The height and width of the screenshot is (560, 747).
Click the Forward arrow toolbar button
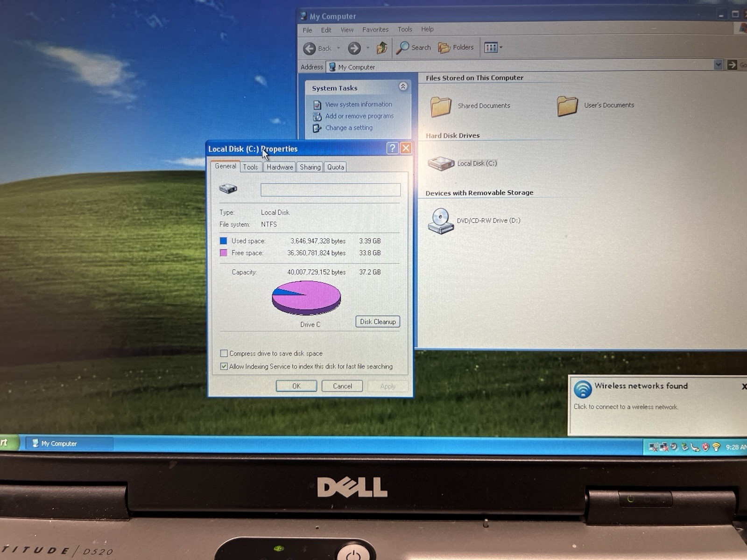click(354, 48)
